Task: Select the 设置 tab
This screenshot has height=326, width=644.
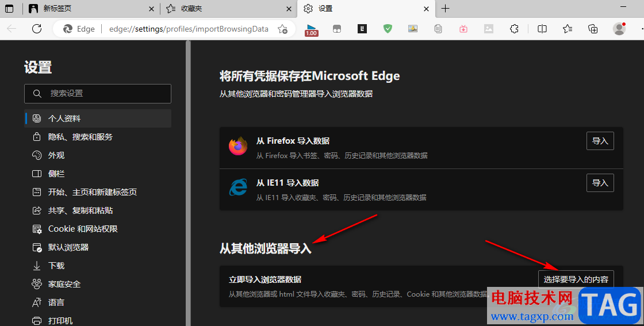Action: (x=366, y=9)
